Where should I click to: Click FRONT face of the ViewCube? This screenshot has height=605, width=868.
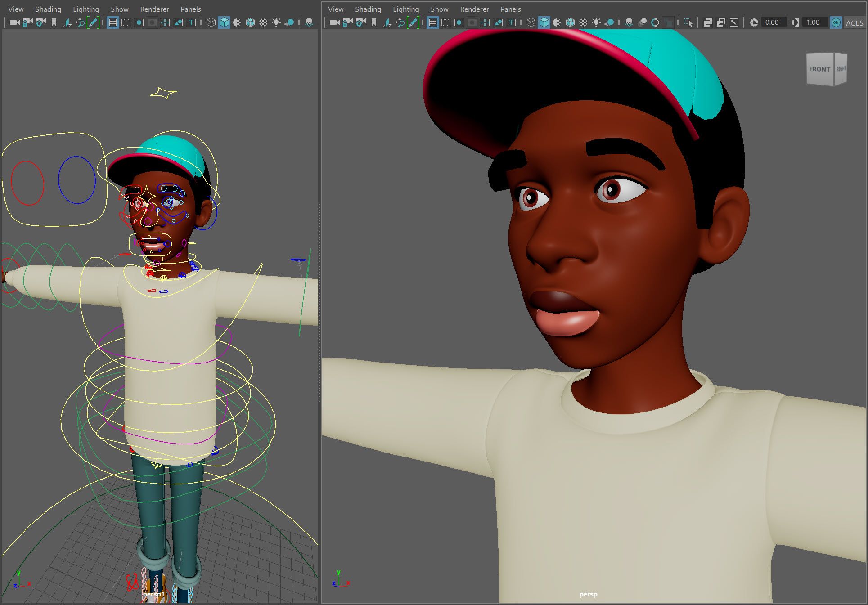[x=820, y=69]
